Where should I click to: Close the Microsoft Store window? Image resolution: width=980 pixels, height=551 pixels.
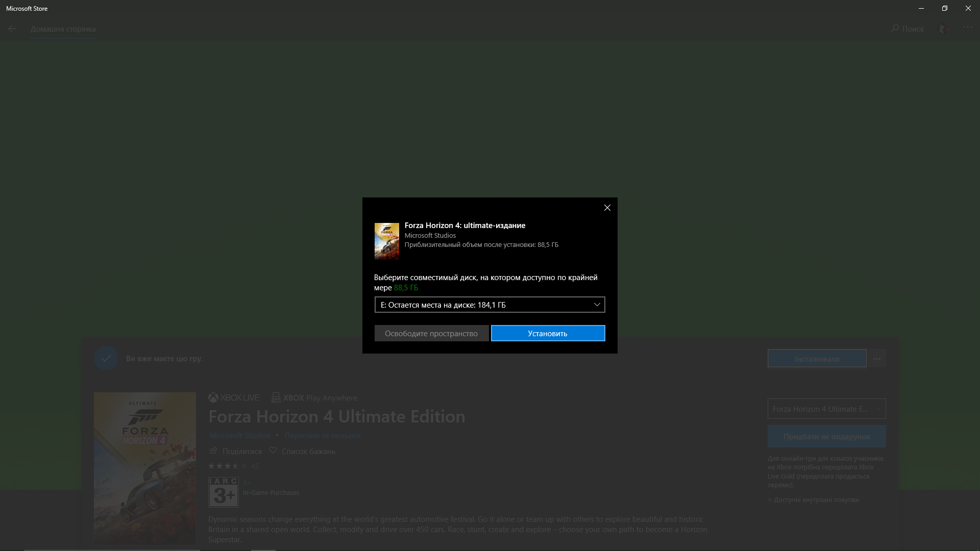tap(968, 8)
